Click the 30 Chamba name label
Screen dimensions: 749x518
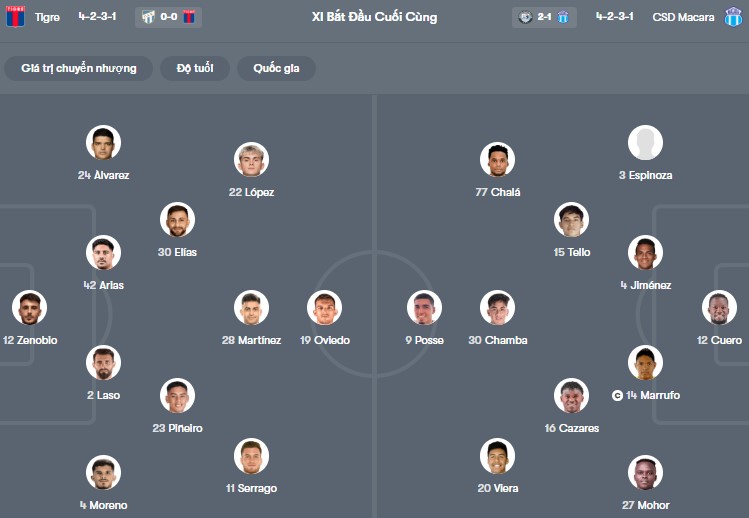[497, 340]
